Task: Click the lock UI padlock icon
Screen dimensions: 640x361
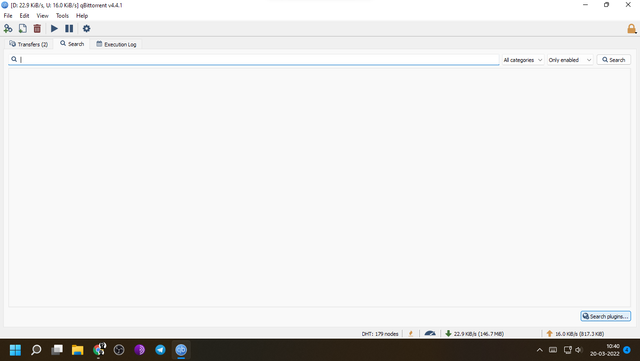Action: (x=631, y=29)
